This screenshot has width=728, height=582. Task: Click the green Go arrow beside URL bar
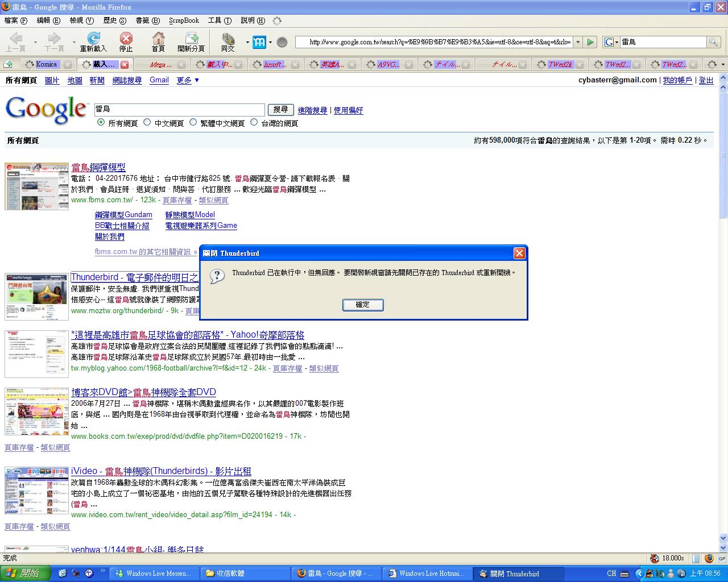coord(590,42)
